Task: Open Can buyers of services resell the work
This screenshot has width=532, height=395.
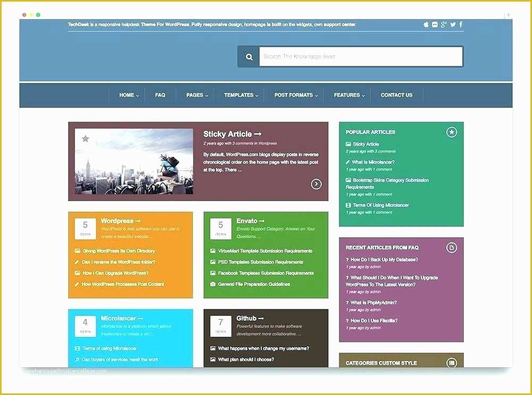Action: click(120, 359)
